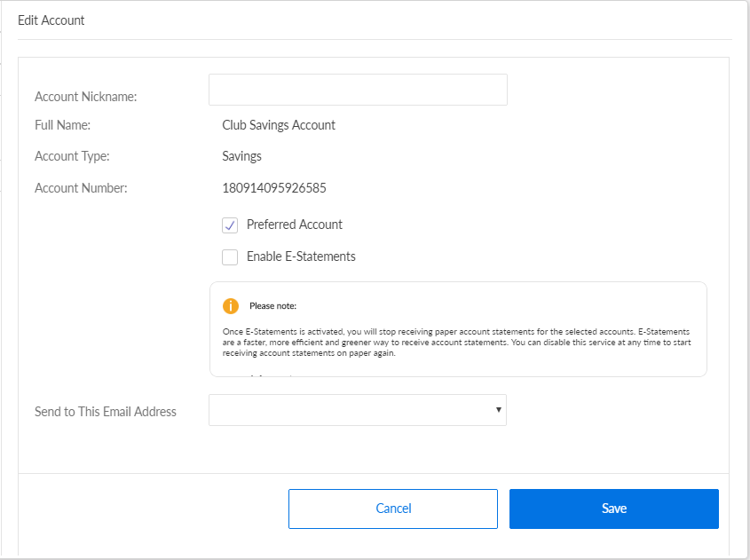Viewport: 750px width, 560px height.
Task: Click the Send to This Email Address label
Action: pos(106,412)
